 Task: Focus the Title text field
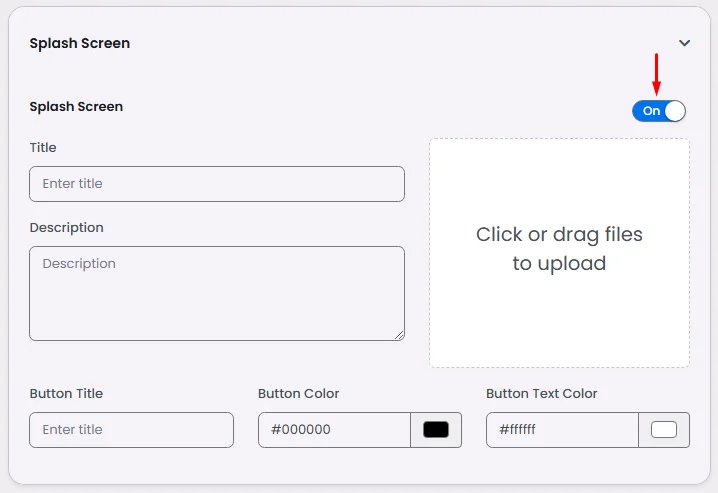click(217, 184)
